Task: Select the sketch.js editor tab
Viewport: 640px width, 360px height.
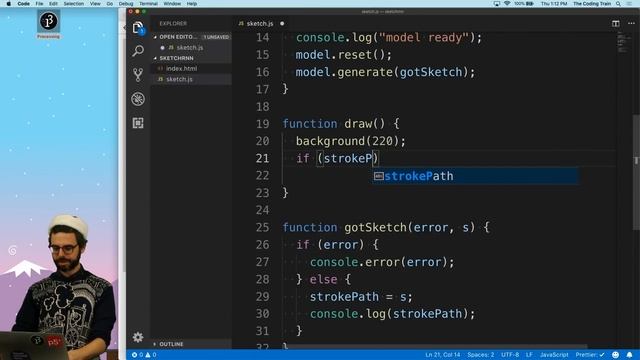Action: click(x=260, y=24)
